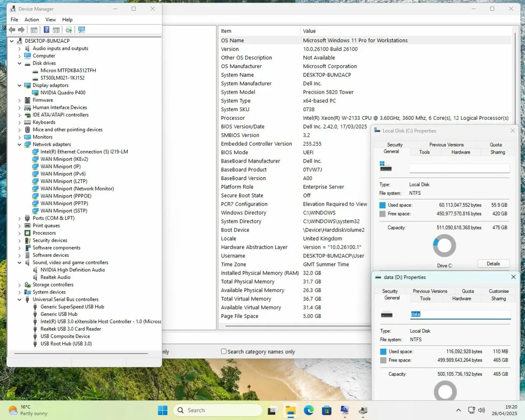Click the Forward arrow in Device Manager toolbar
525x420 pixels.
coord(21,30)
